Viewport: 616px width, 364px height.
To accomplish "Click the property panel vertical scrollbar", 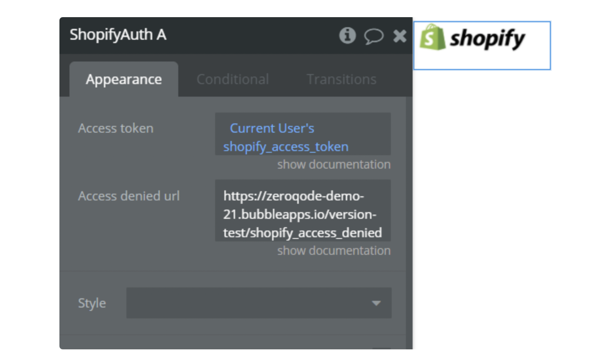I will (x=409, y=209).
